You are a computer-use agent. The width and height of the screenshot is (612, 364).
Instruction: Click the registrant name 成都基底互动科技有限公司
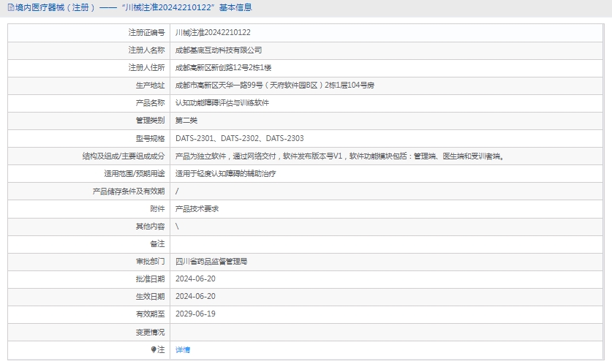[x=219, y=50]
